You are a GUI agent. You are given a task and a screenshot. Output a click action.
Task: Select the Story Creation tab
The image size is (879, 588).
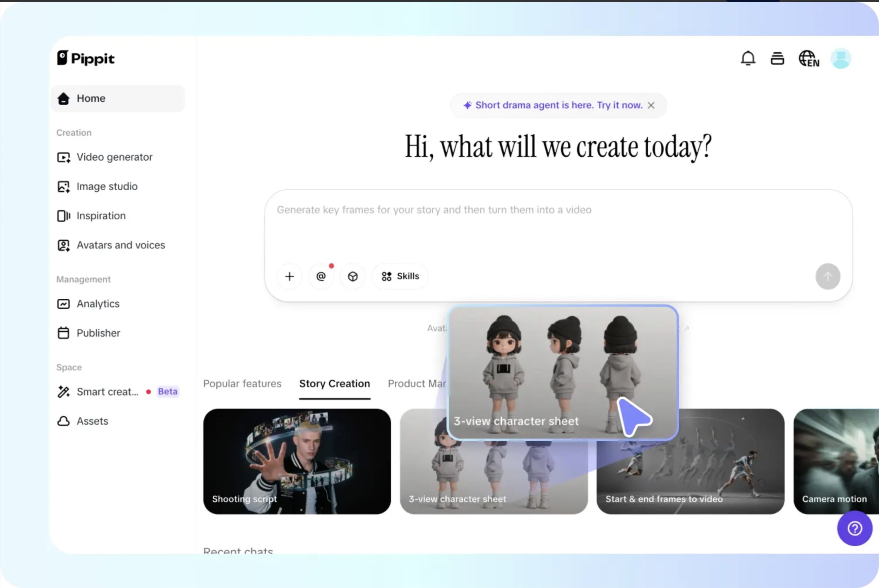tap(334, 384)
